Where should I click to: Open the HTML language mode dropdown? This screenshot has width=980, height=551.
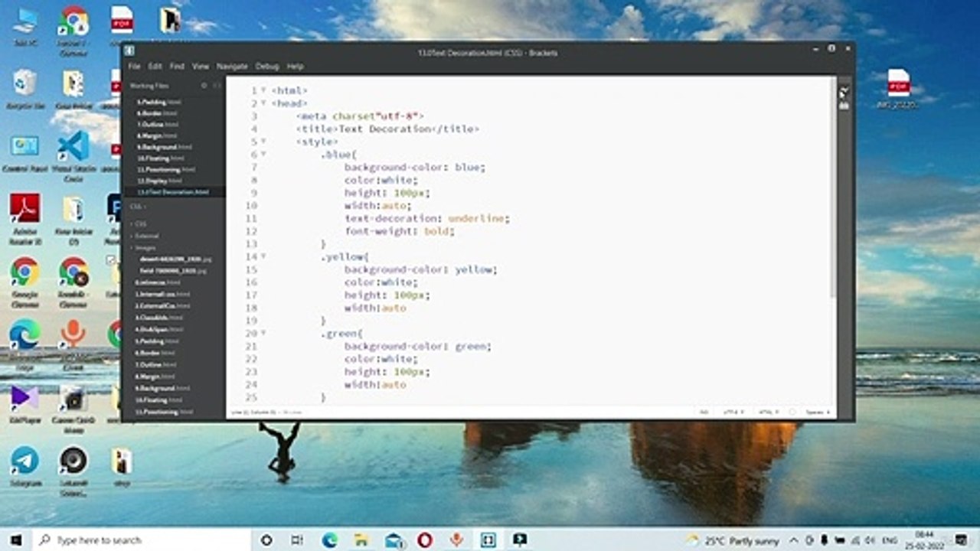pos(768,412)
